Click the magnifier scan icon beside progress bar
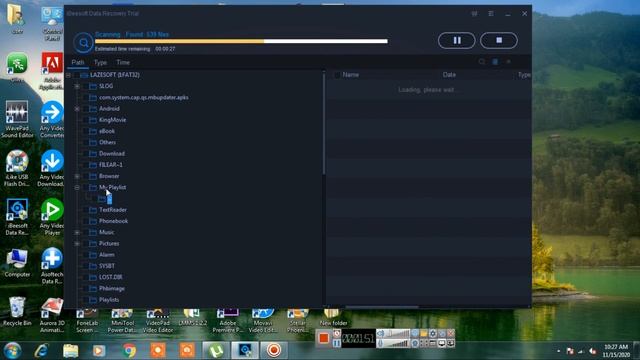Screen dimensions: 640x360 (83, 42)
